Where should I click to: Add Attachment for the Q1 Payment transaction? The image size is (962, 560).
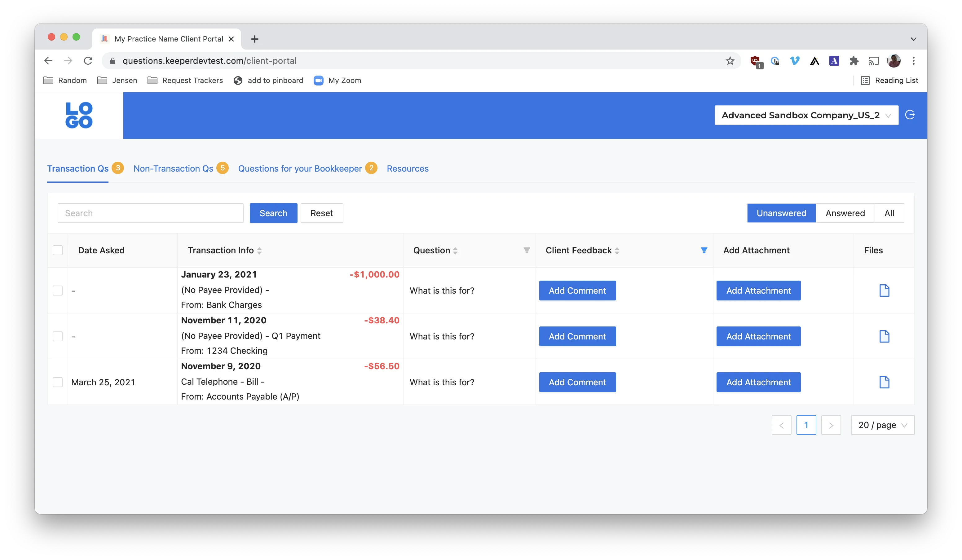click(758, 336)
